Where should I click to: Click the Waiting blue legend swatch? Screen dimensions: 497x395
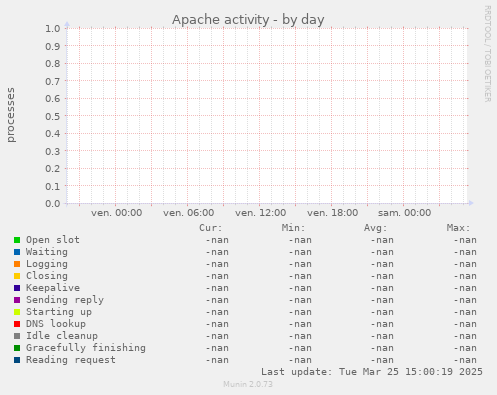pyautogui.click(x=17, y=252)
